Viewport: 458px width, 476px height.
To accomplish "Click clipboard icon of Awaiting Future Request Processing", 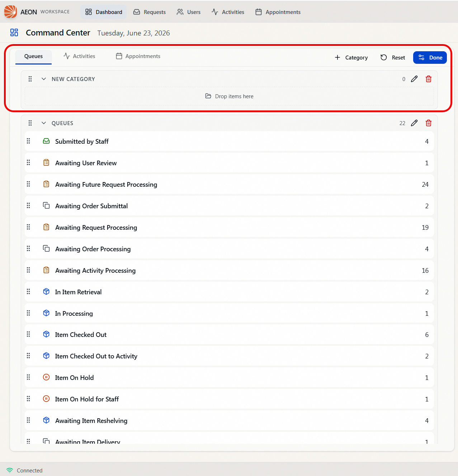I will (46, 184).
